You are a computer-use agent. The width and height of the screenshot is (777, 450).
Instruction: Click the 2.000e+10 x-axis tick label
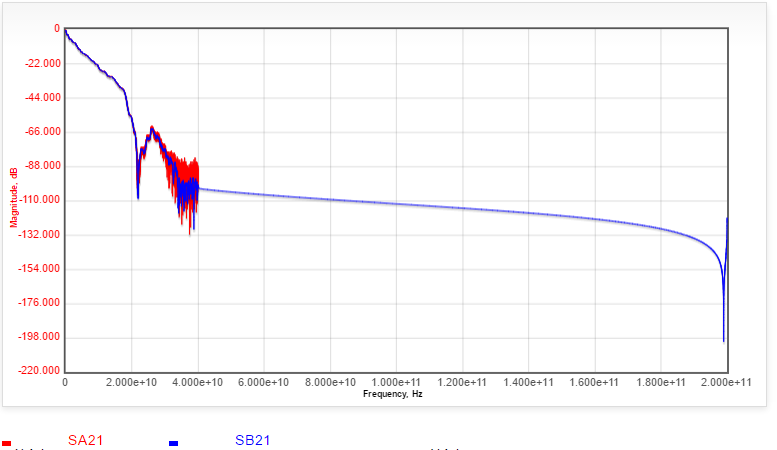click(x=131, y=382)
